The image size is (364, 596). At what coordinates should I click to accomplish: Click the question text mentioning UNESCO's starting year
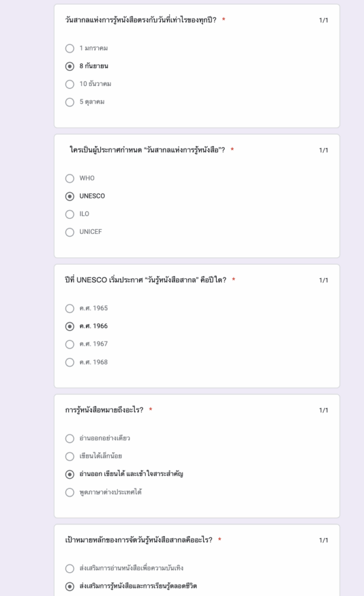(x=145, y=280)
